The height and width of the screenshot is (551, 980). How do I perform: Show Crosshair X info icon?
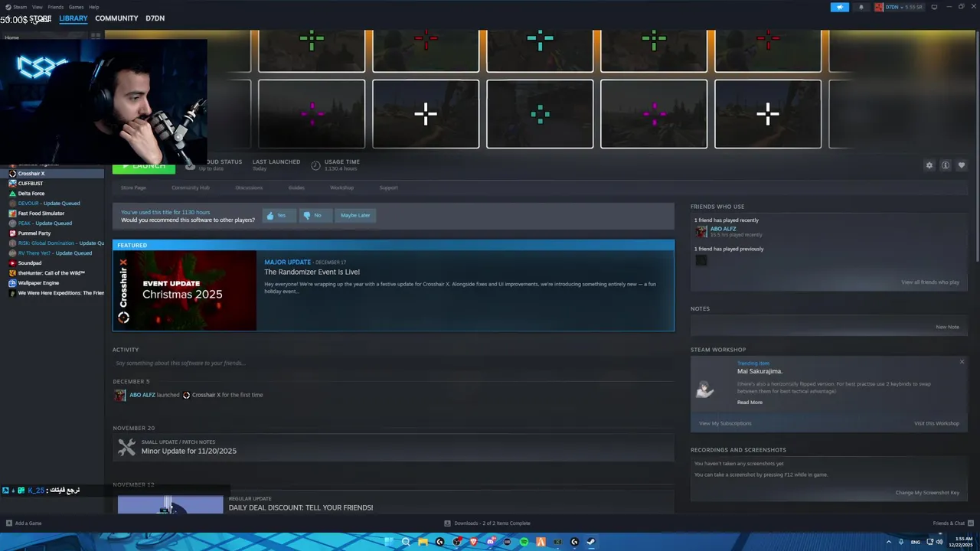coord(946,165)
